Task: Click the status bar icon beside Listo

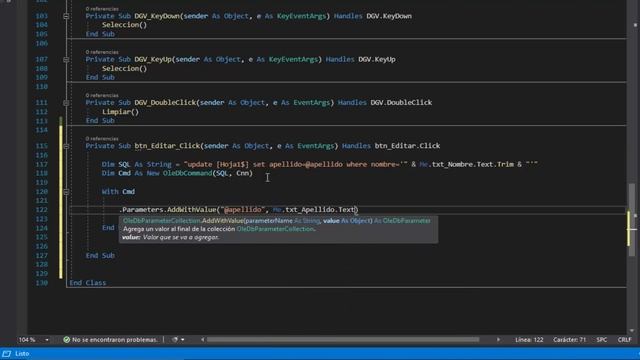Action: (7, 353)
